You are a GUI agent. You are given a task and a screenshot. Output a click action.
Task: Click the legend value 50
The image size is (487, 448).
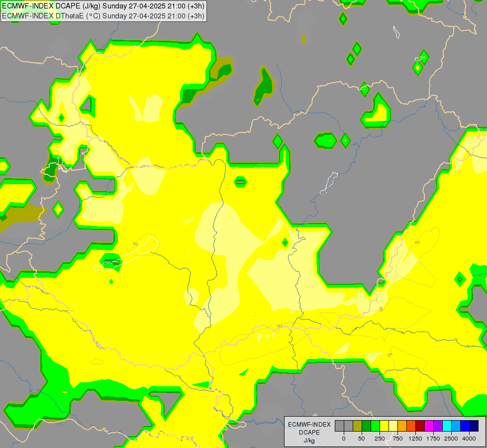click(x=362, y=439)
